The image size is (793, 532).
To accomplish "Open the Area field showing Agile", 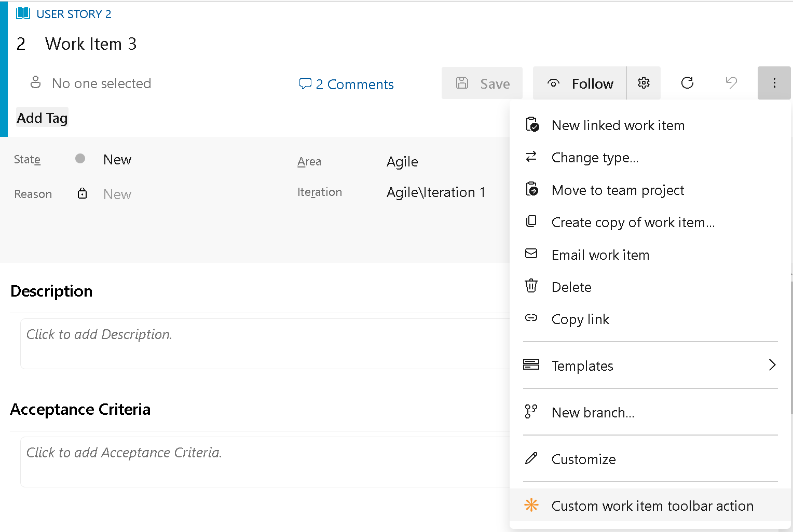I will click(402, 161).
